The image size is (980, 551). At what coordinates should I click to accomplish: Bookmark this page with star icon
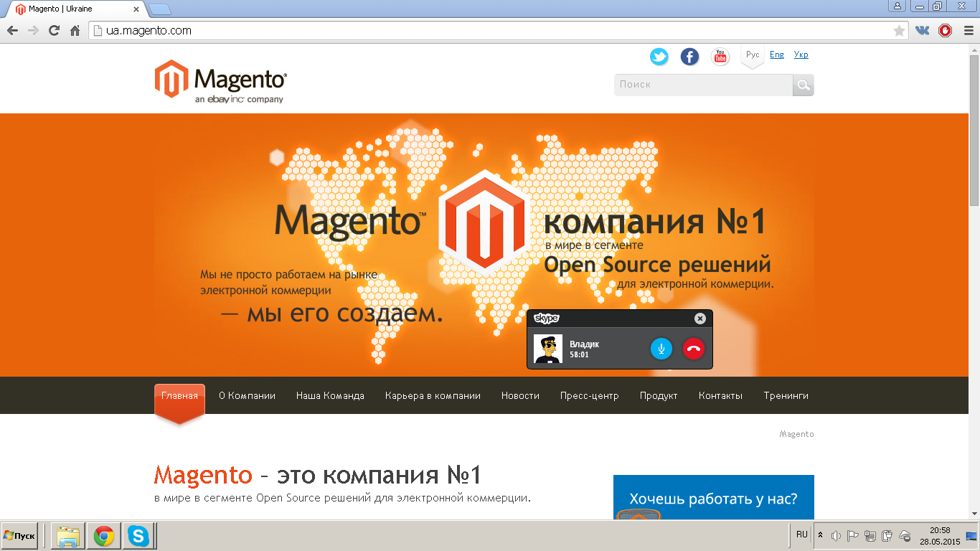tap(899, 31)
